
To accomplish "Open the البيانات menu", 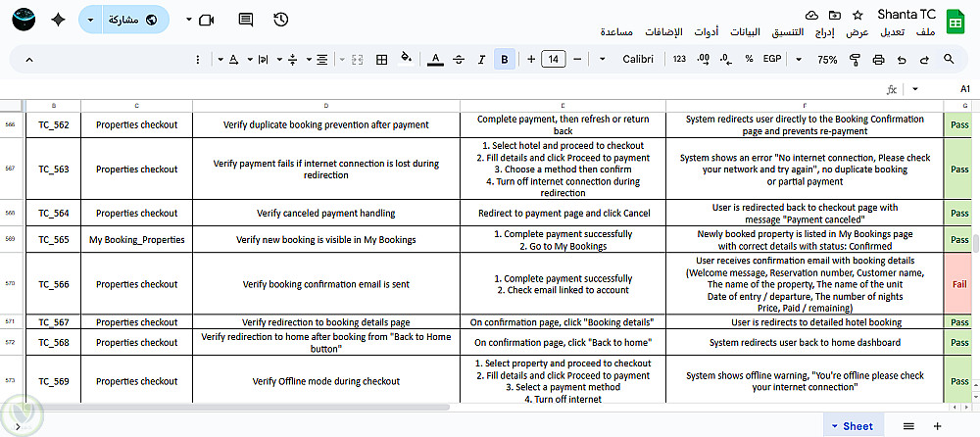I will (746, 32).
